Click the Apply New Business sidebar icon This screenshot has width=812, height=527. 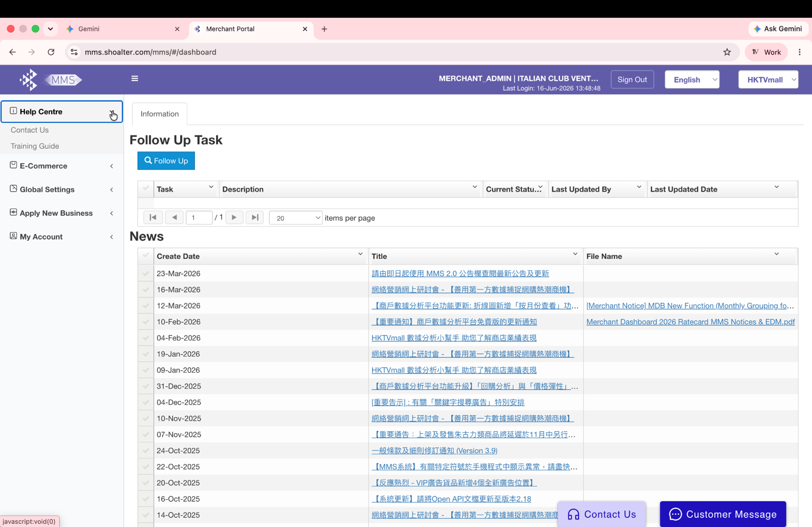13,212
